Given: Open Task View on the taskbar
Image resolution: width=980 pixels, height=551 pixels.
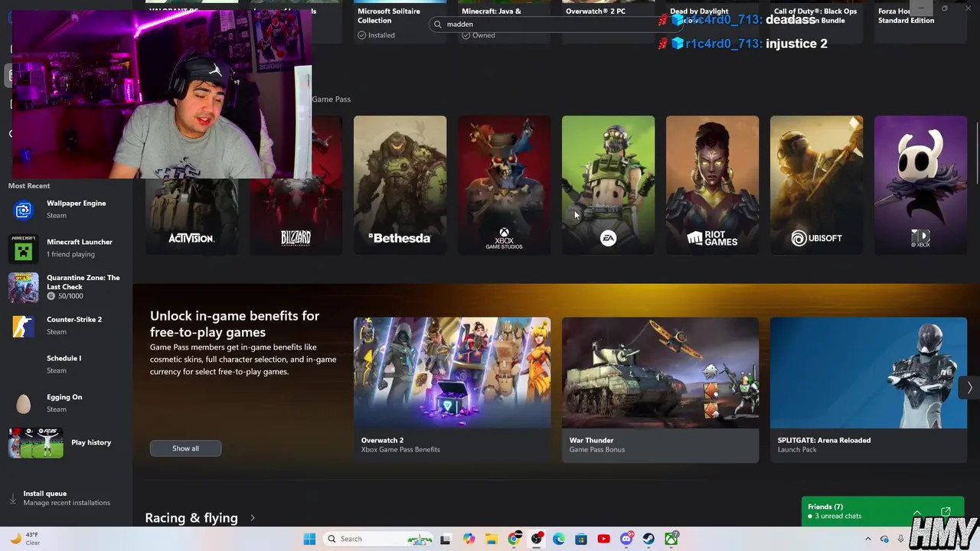Looking at the screenshot, I should pos(446,539).
